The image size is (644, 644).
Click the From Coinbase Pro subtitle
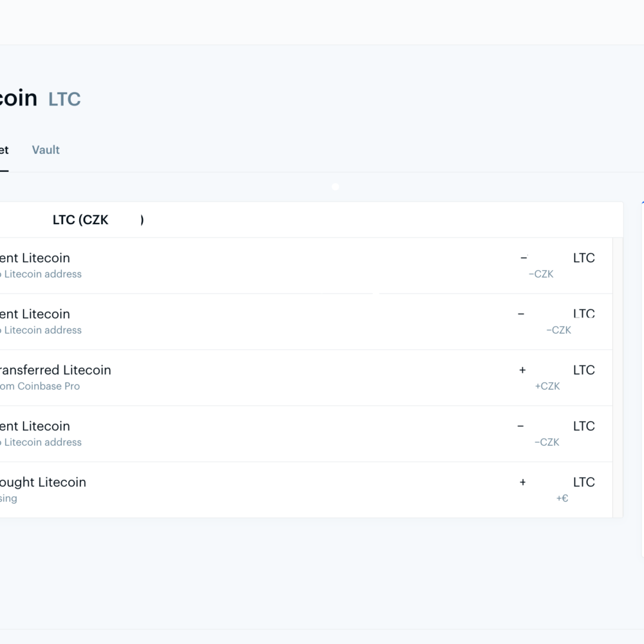pos(40,386)
